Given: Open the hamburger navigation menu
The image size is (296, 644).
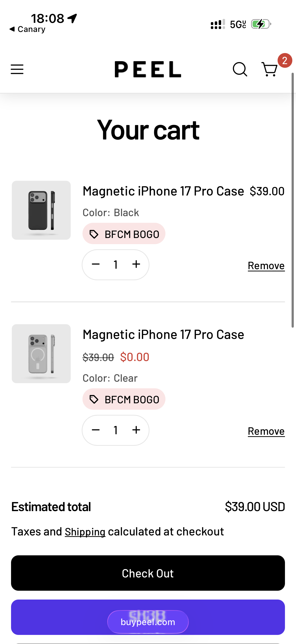Looking at the screenshot, I should [17, 69].
